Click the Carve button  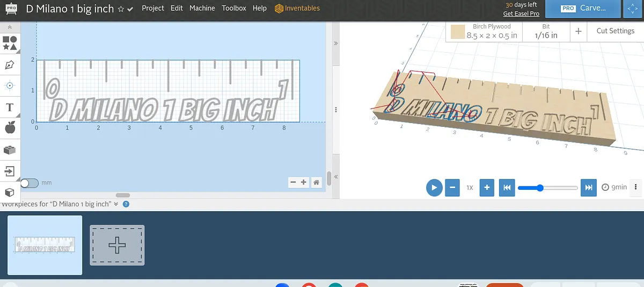(583, 9)
